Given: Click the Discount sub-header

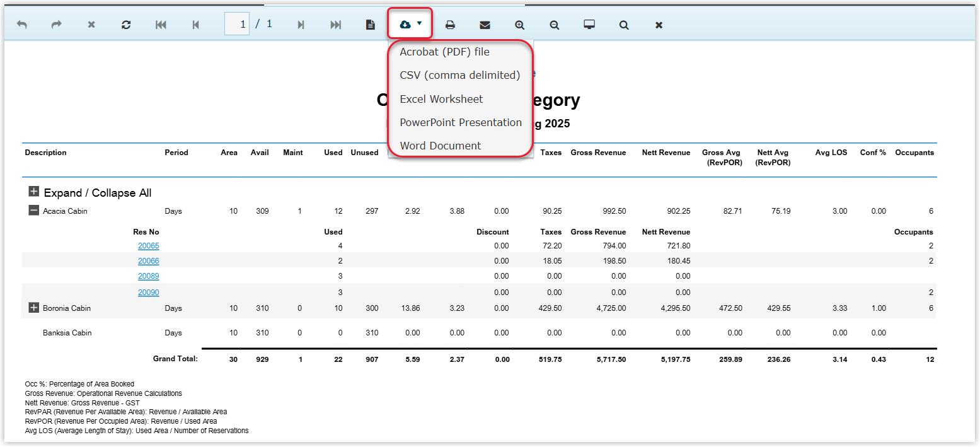Looking at the screenshot, I should pos(493,232).
